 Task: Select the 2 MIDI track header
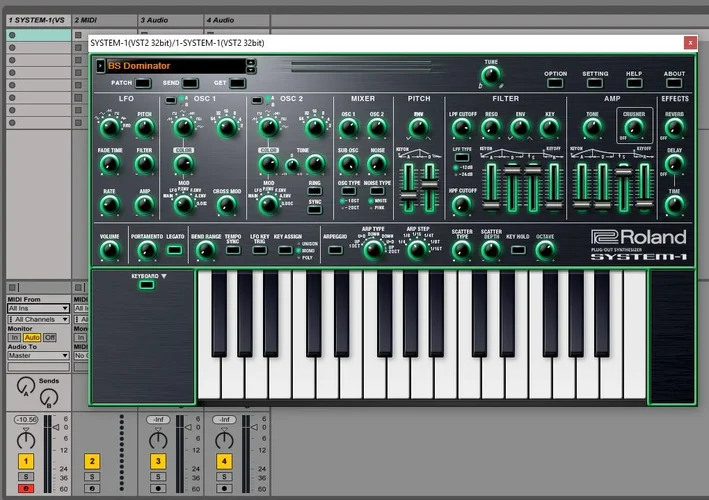(x=104, y=20)
